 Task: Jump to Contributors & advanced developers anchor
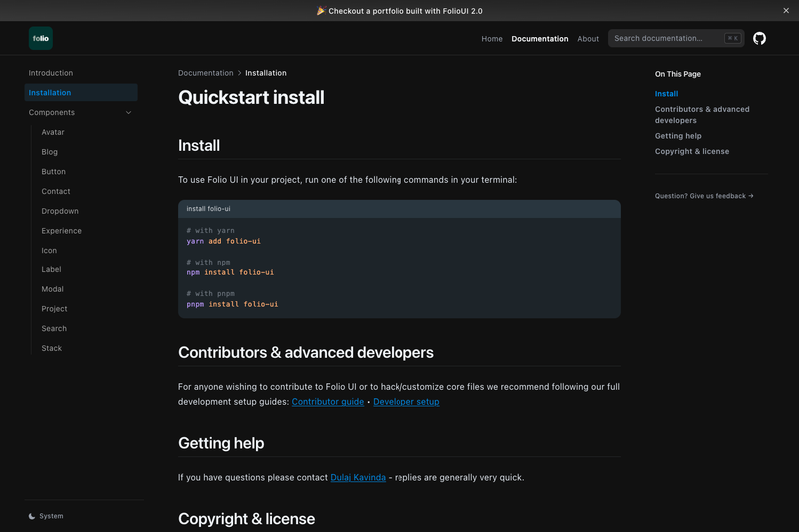702,115
